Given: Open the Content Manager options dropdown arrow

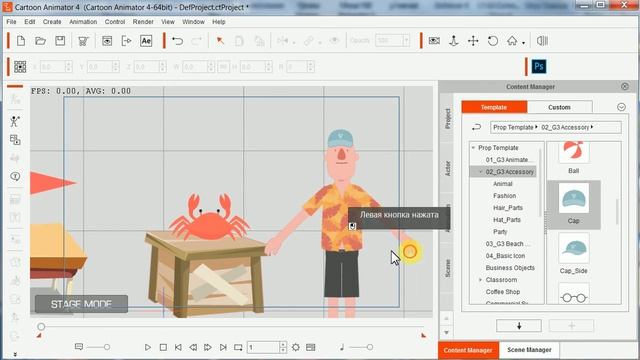Looking at the screenshot, I should pos(621,107).
